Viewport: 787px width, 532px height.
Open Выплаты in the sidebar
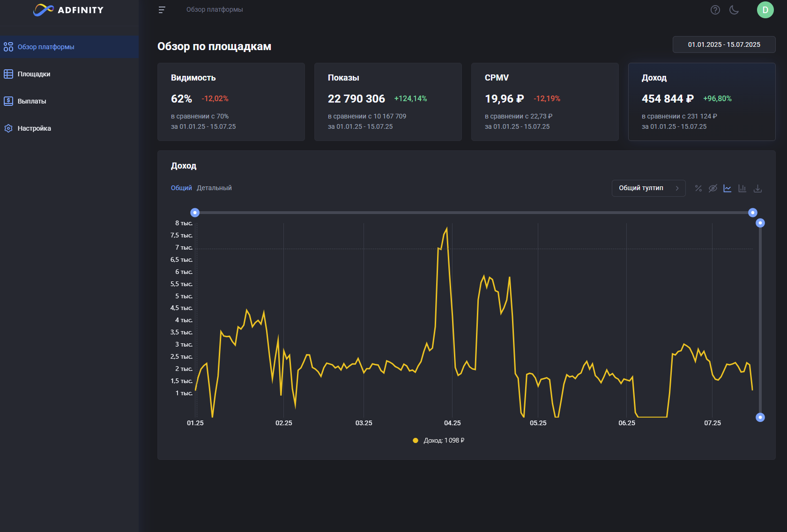[32, 101]
